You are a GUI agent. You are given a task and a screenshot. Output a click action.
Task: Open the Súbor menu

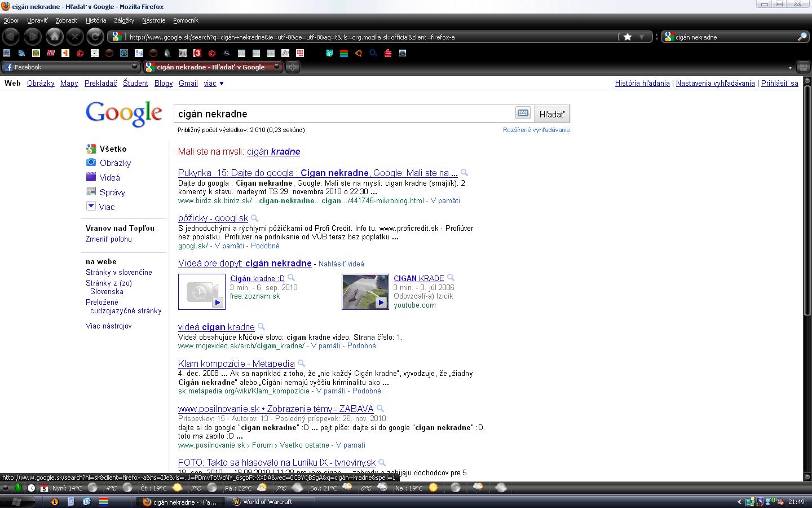[11, 20]
